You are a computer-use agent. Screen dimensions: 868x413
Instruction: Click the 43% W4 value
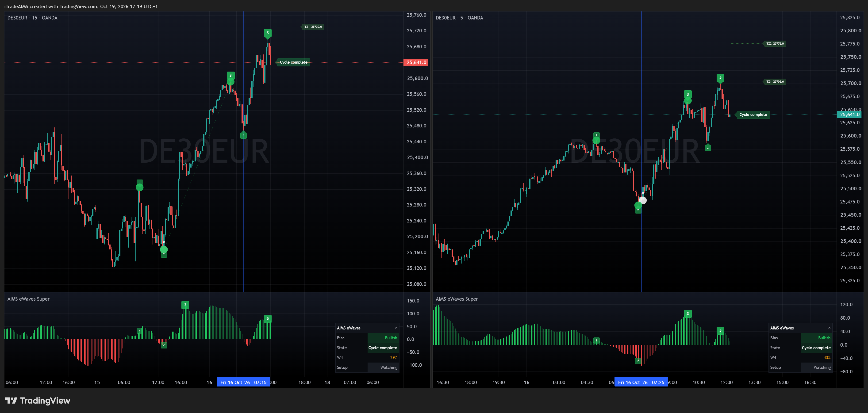coord(827,357)
